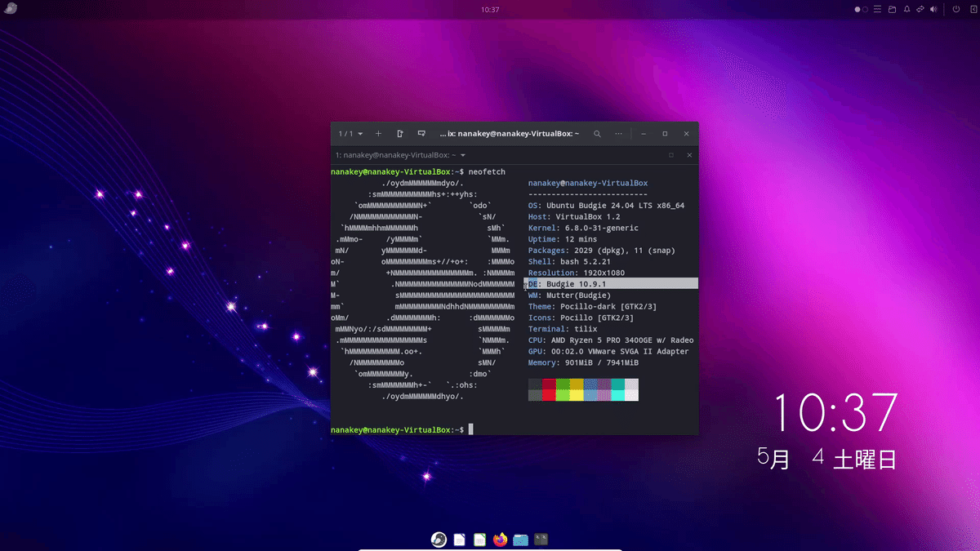Image resolution: width=980 pixels, height=551 pixels.
Task: Click the Kernel: 6.8.0-31-generic line
Action: 583,228
